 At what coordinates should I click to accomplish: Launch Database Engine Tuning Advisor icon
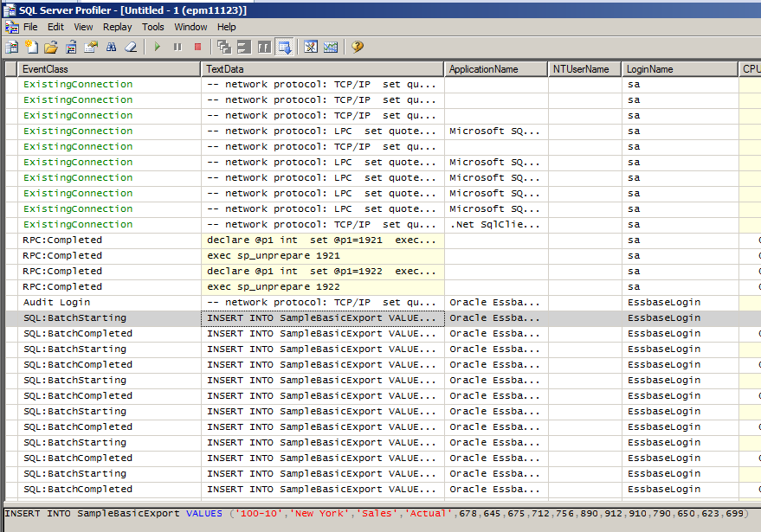pyautogui.click(x=311, y=47)
